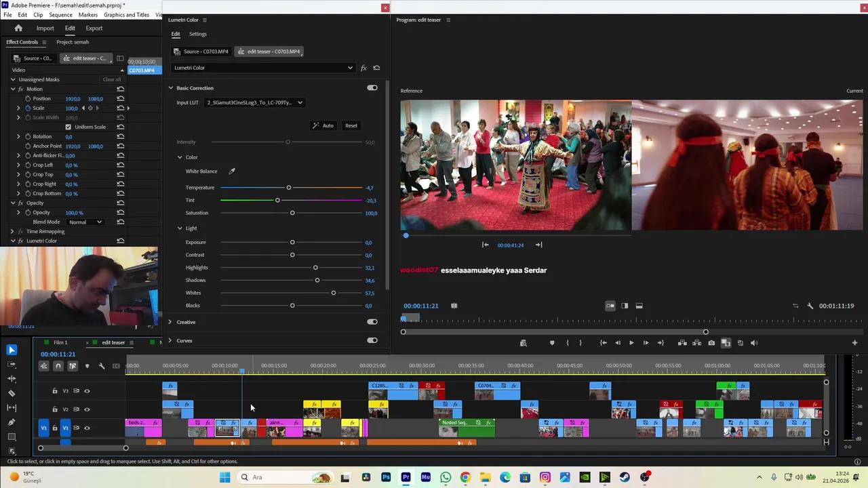This screenshot has width=868, height=488.
Task: Open Google Chrome from taskbar
Action: (465, 477)
